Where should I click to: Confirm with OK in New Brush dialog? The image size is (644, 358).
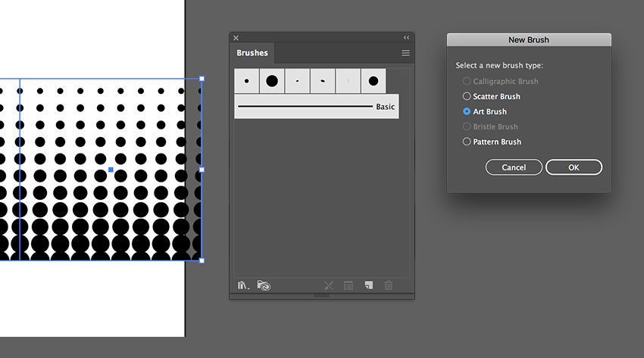point(574,167)
